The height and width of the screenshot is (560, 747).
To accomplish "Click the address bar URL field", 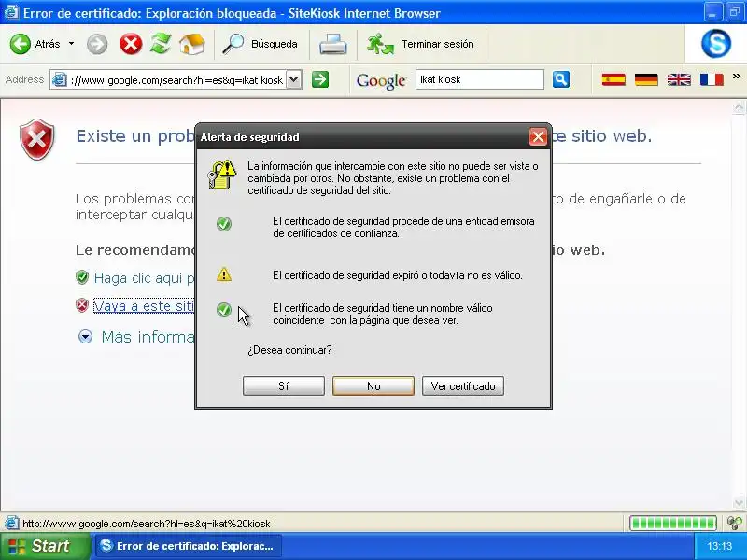I will [x=177, y=80].
